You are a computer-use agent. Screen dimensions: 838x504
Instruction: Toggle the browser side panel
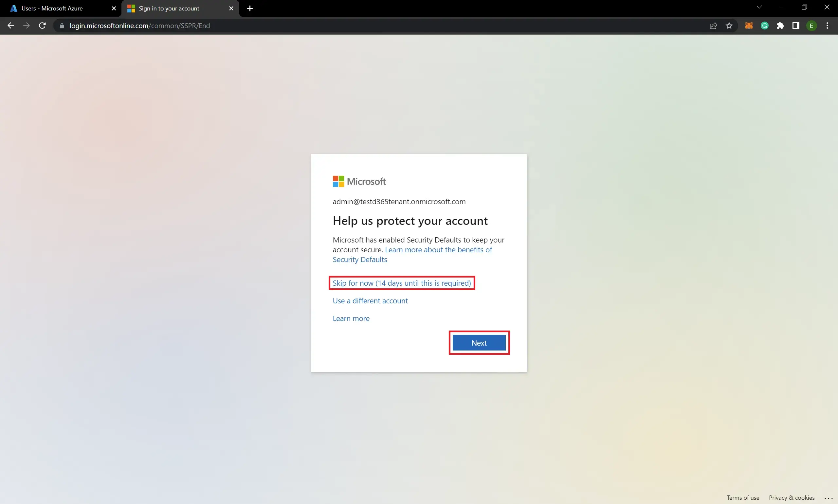pyautogui.click(x=796, y=26)
